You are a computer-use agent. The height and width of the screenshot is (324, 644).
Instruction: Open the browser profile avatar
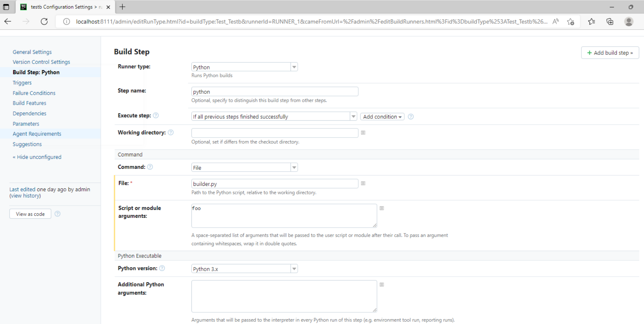[x=628, y=22]
